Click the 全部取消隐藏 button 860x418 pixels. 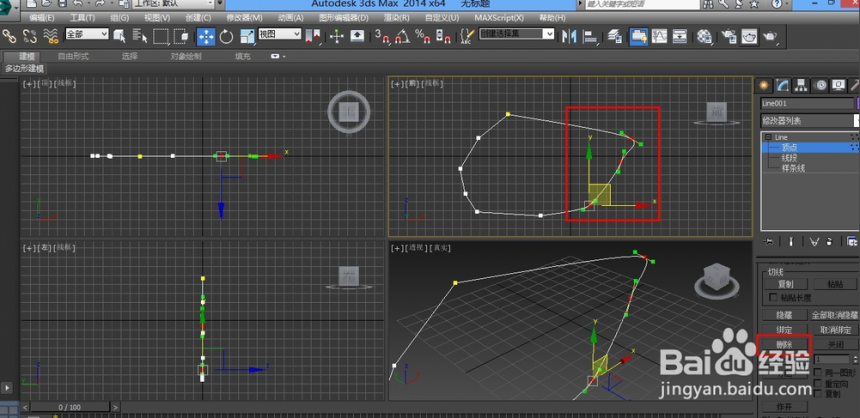(x=835, y=315)
